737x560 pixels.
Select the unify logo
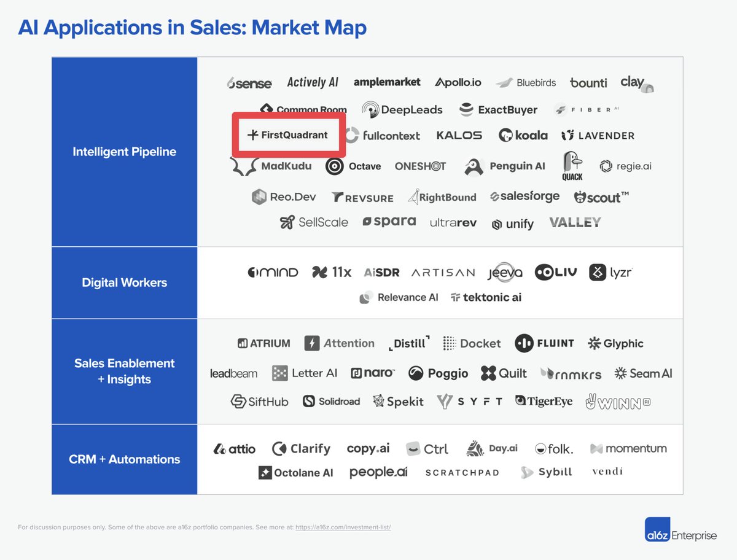pyautogui.click(x=513, y=224)
